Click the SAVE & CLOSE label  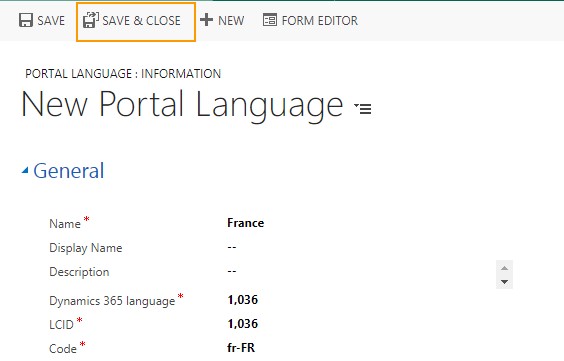click(x=141, y=20)
